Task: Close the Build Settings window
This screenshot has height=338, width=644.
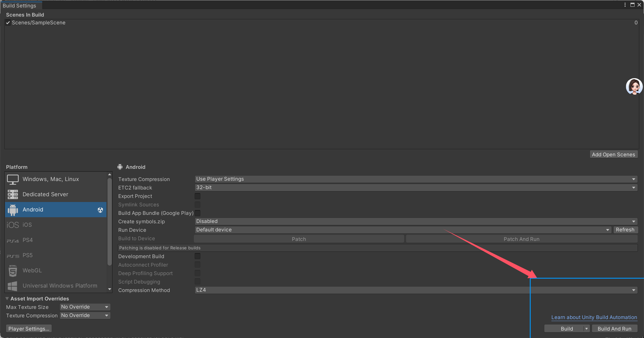Action: click(x=639, y=5)
